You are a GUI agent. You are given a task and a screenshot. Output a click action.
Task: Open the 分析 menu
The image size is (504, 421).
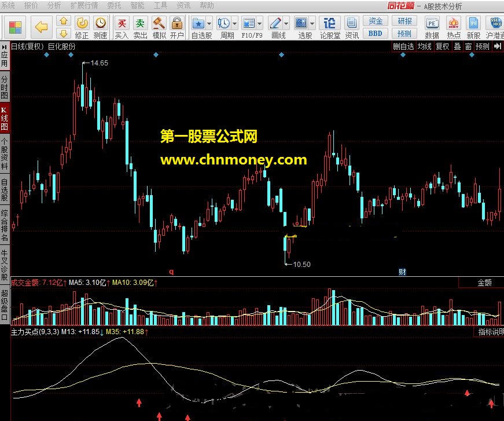[x=54, y=5]
